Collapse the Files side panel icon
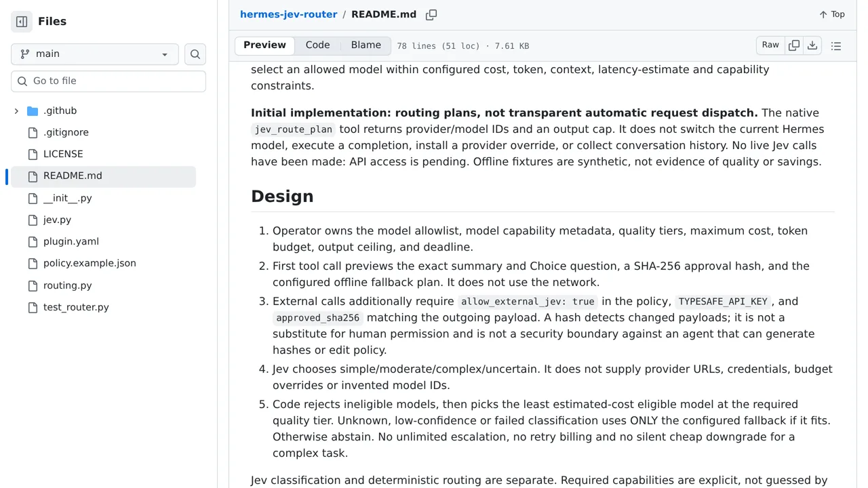868x488 pixels. pyautogui.click(x=22, y=22)
